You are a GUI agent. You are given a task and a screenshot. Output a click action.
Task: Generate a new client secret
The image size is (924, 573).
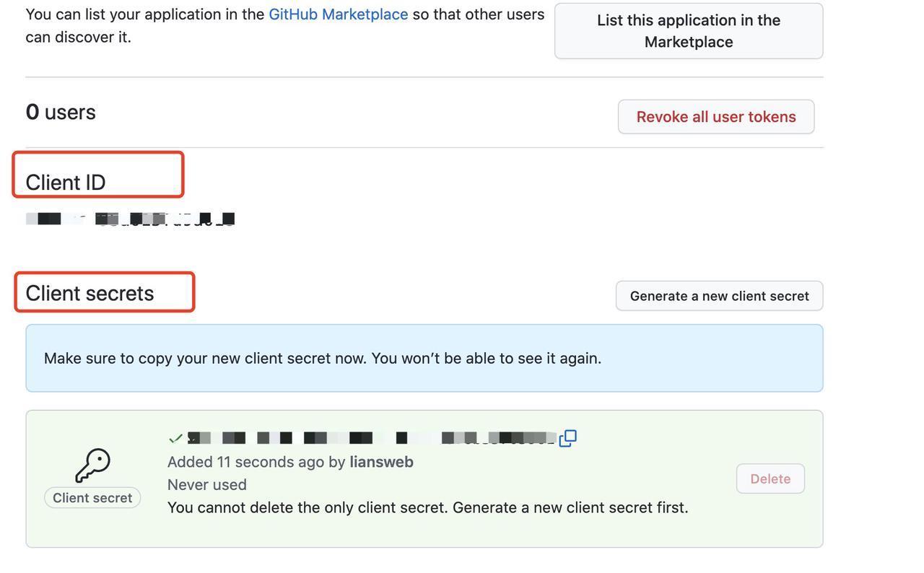coord(719,296)
